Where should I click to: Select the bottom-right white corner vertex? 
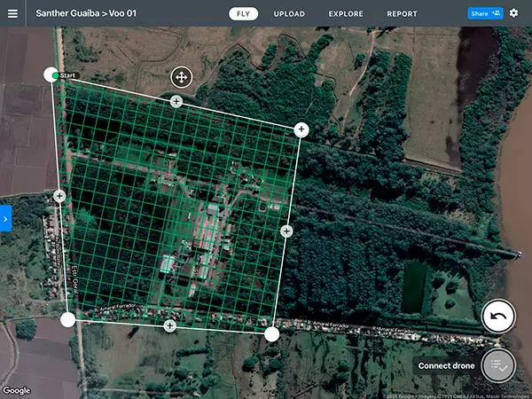click(x=272, y=334)
